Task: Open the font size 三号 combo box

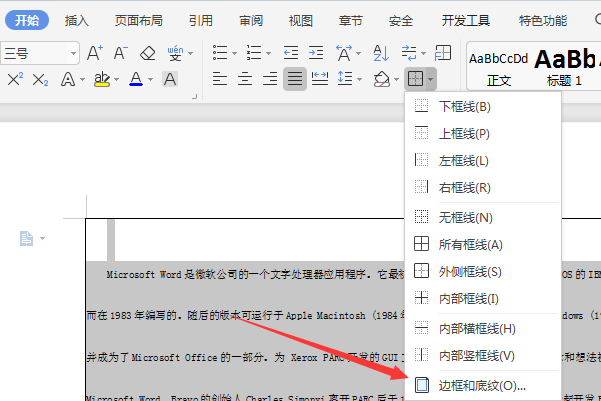Action: (40, 53)
